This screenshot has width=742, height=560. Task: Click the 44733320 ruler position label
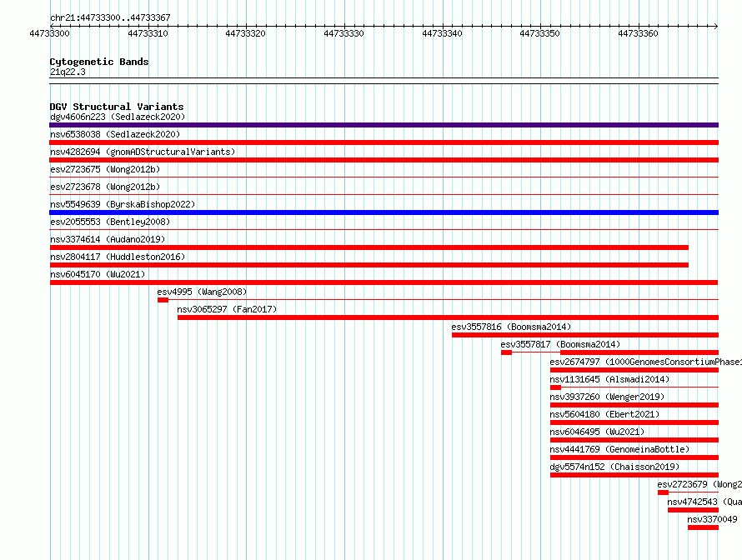[x=246, y=33]
